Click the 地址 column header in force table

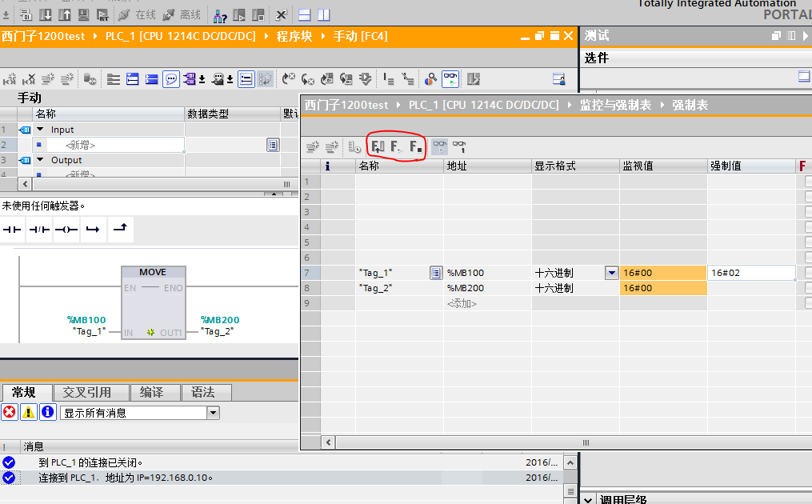coord(488,166)
